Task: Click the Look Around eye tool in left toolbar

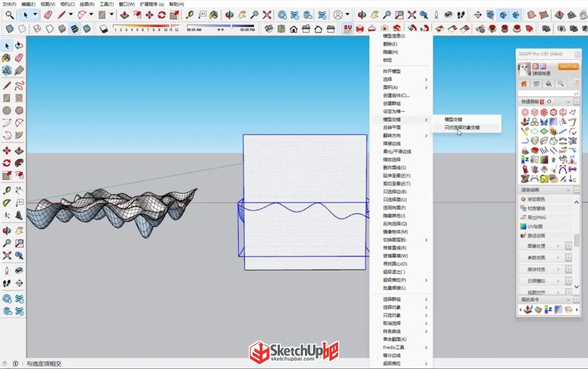Action: (x=19, y=271)
